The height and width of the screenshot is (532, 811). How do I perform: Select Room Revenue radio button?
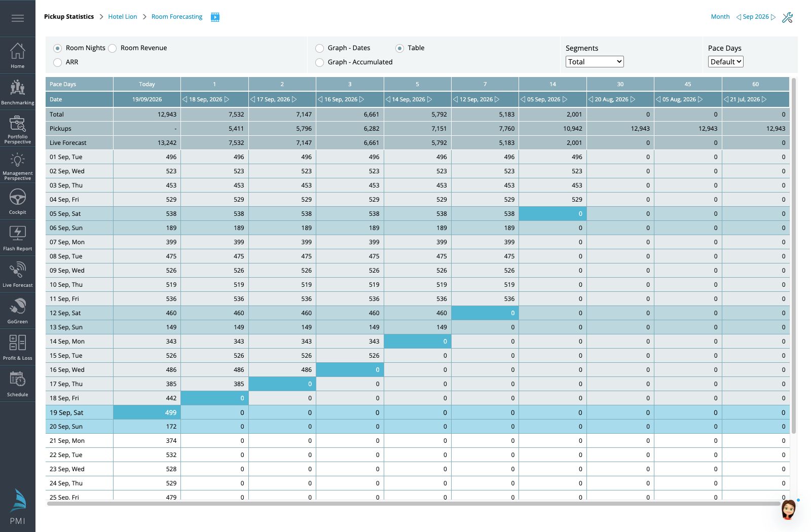[x=113, y=48]
